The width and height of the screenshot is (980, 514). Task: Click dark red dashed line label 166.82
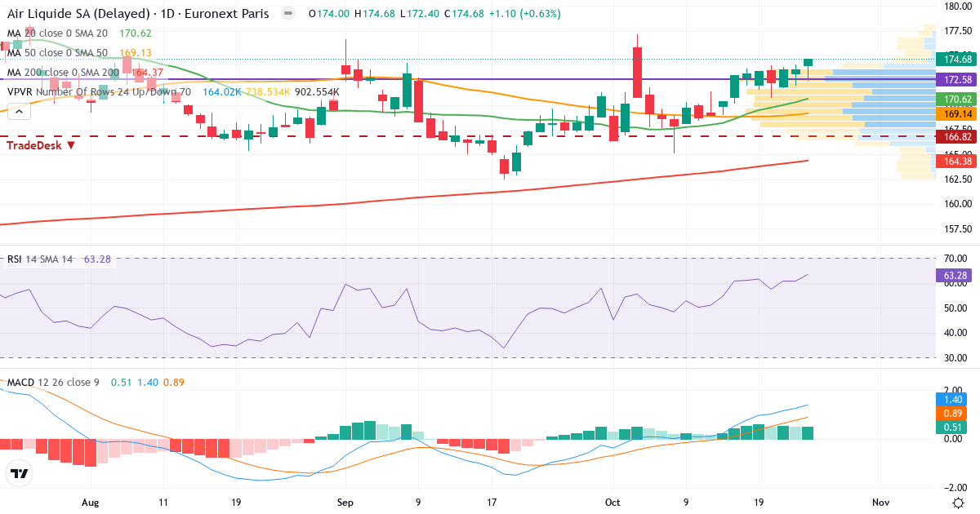[957, 137]
